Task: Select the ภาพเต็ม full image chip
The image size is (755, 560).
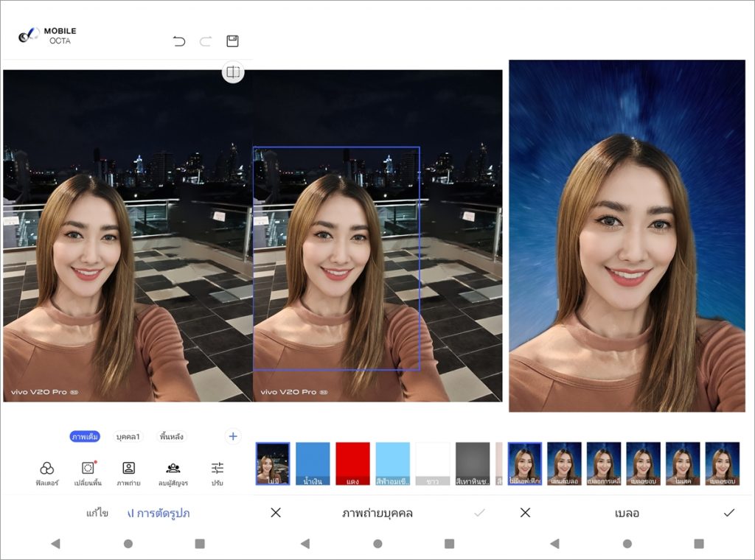Action: pyautogui.click(x=85, y=437)
